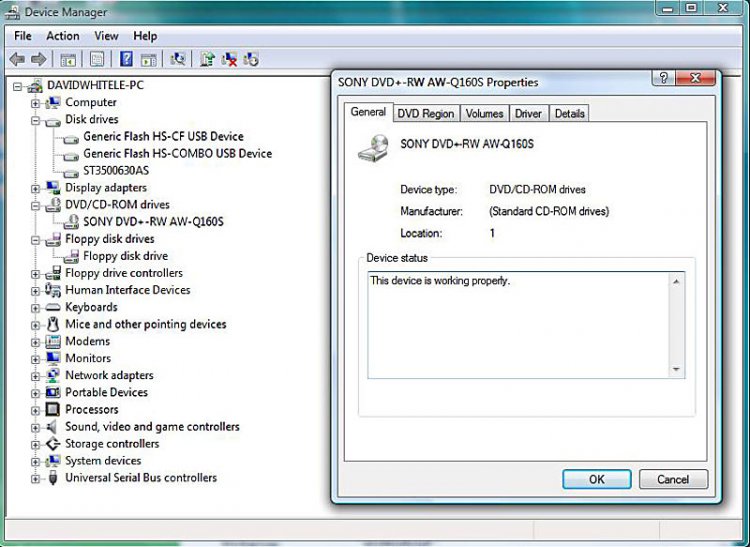Expand the Keyboards node

pyautogui.click(x=35, y=308)
